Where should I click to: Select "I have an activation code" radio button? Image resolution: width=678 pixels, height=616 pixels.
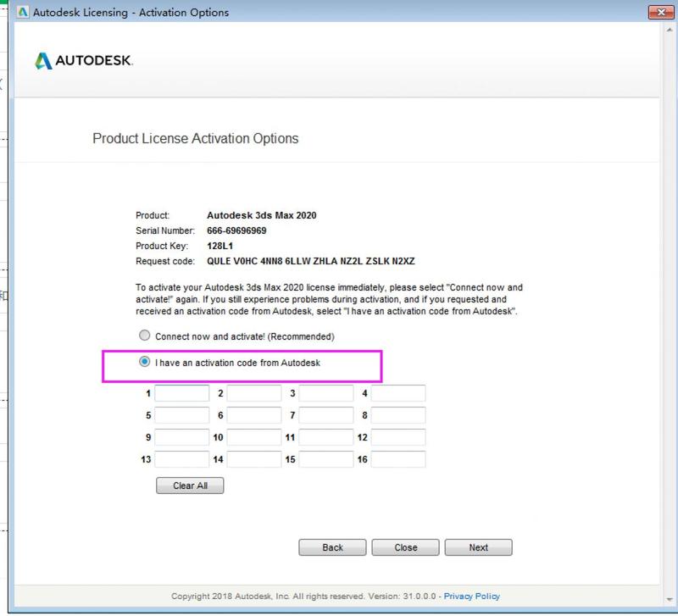tap(144, 362)
